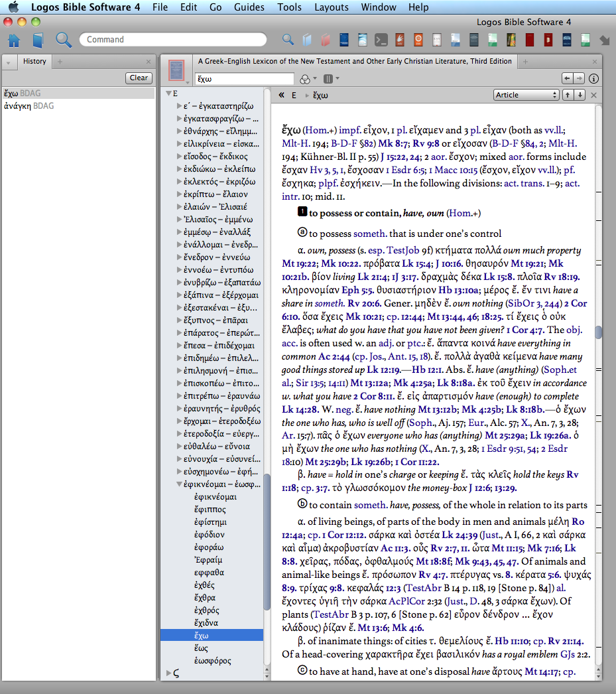Click the contents tree scrollbar thumb

267,542
